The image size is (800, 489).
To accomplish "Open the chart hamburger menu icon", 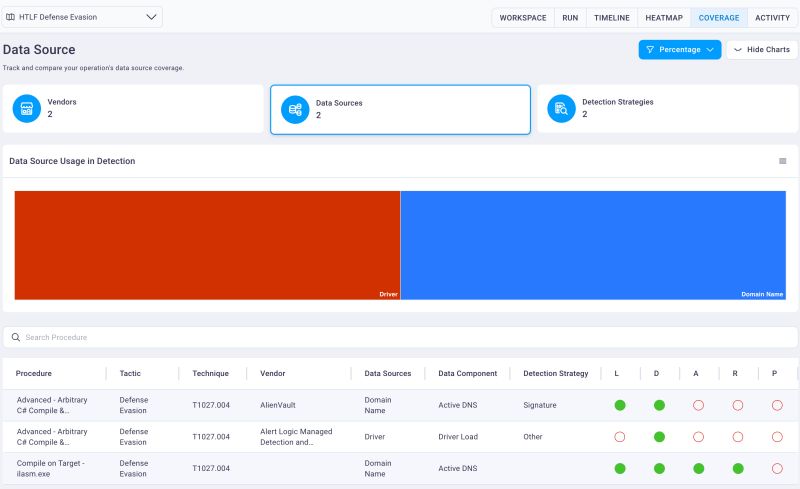I will [783, 161].
